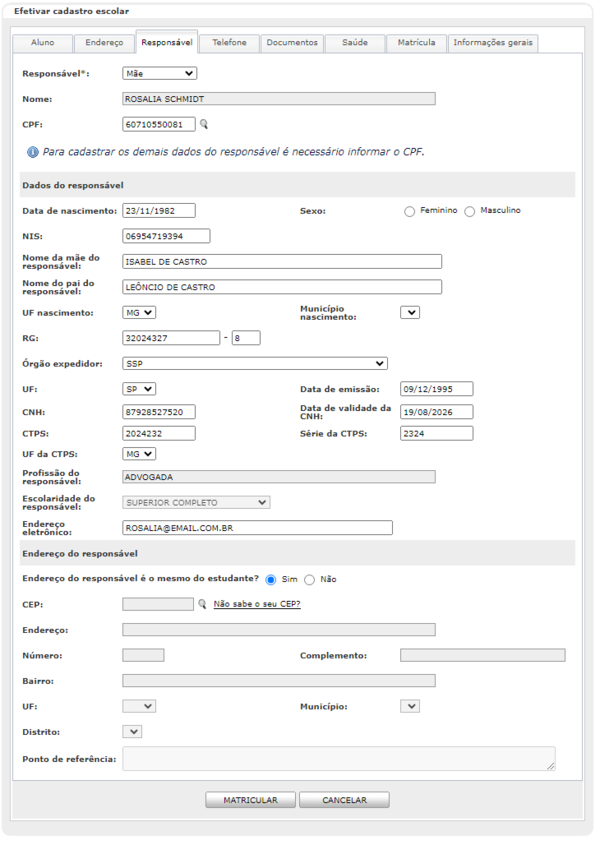This screenshot has width=600, height=845.
Task: Click the NIS input field
Action: tap(166, 236)
